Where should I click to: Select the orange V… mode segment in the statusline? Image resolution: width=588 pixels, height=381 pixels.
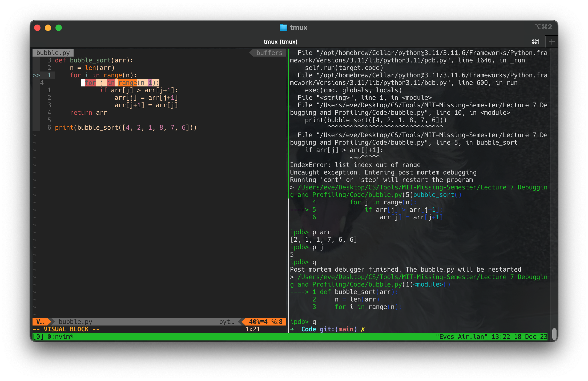[39, 322]
